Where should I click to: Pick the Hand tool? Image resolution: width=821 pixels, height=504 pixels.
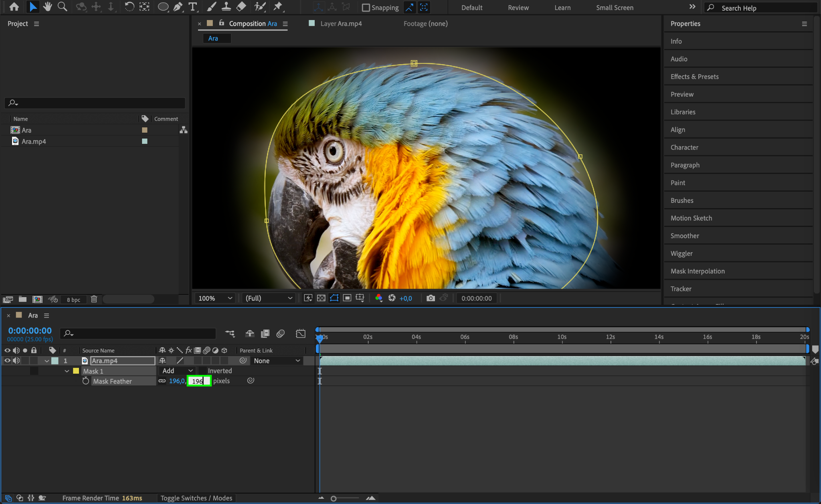[x=47, y=7]
